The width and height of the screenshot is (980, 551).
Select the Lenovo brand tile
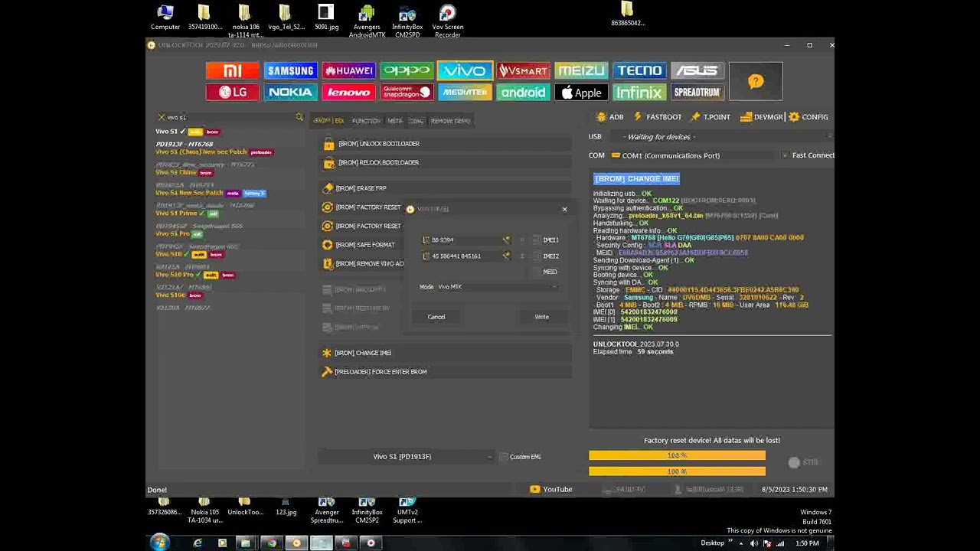pos(348,92)
